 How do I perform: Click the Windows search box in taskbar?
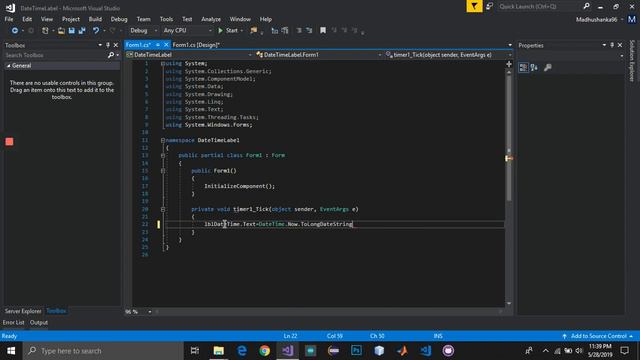click(x=103, y=351)
